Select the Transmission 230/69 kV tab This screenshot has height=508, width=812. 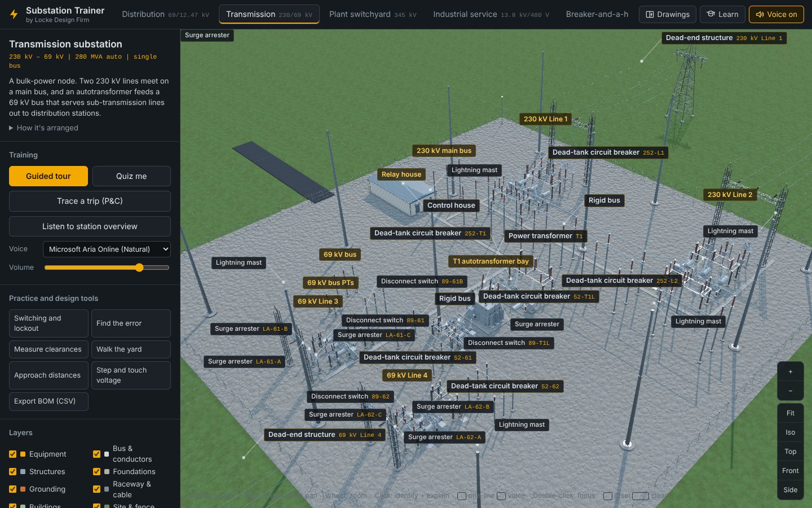[269, 15]
